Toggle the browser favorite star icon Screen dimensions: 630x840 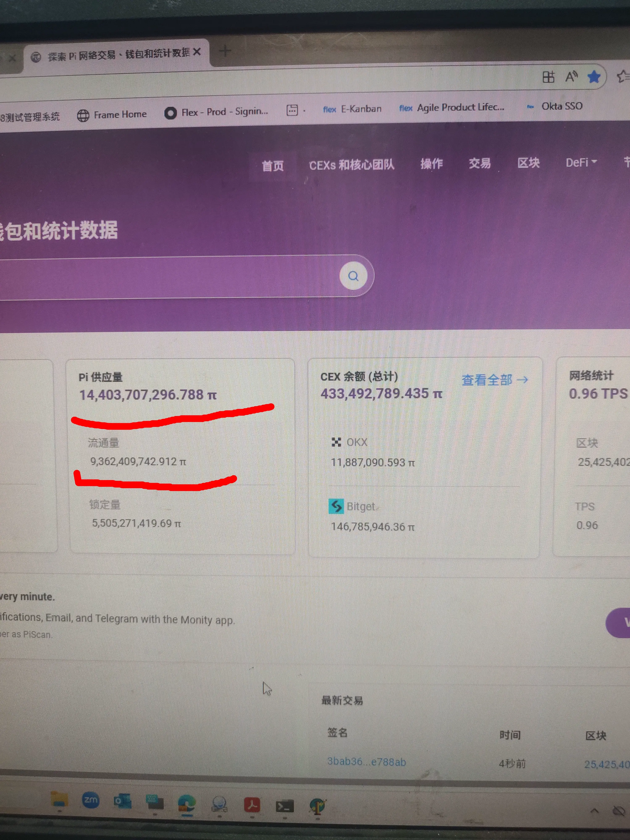[593, 77]
